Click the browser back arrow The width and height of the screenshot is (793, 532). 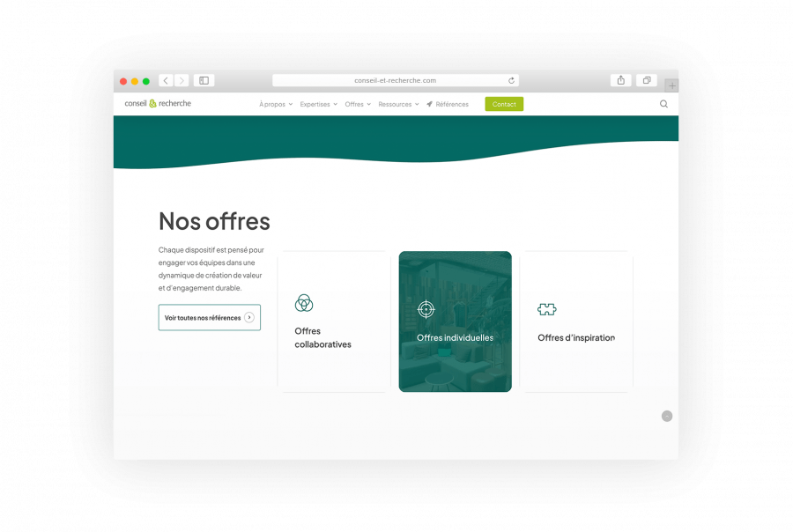pyautogui.click(x=166, y=80)
